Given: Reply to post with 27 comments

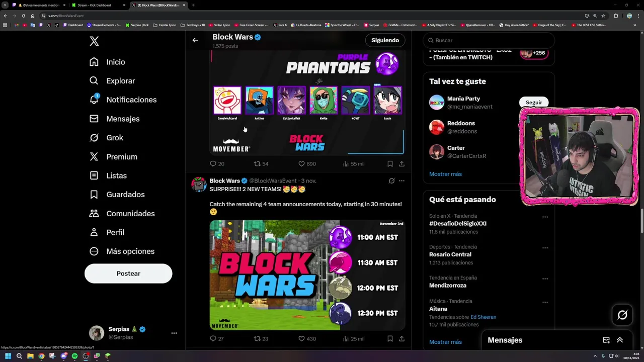Looking at the screenshot, I should click(217, 339).
